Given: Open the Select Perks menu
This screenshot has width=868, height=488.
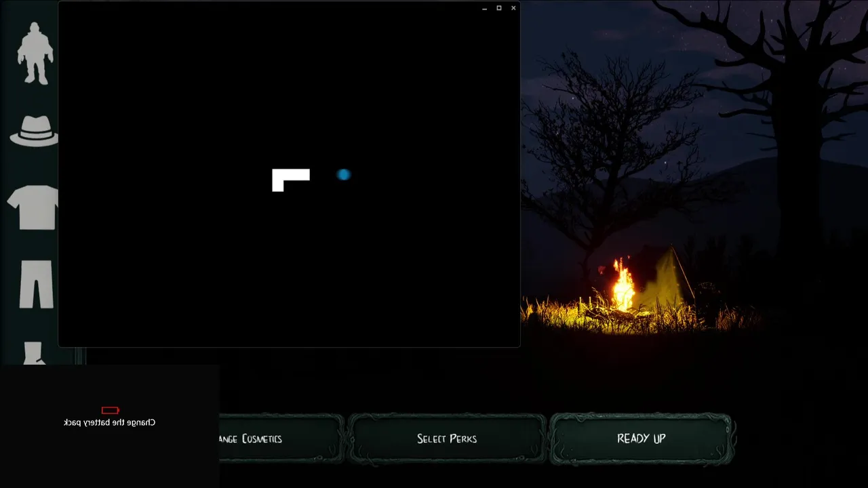Looking at the screenshot, I should tap(447, 439).
